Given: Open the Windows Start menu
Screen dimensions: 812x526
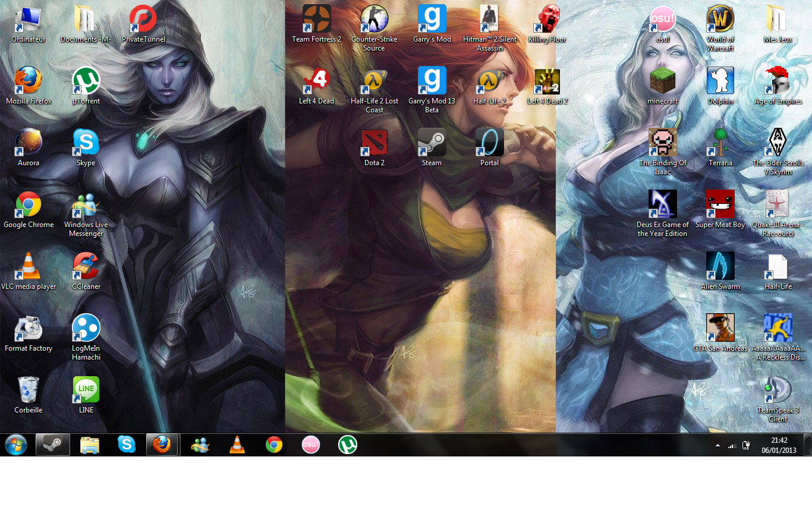Looking at the screenshot, I should [x=15, y=445].
